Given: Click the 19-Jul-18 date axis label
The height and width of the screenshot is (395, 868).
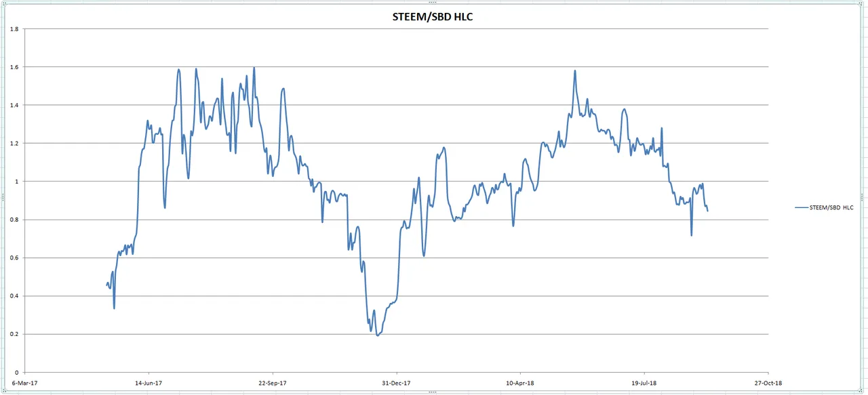Looking at the screenshot, I should coord(644,383).
